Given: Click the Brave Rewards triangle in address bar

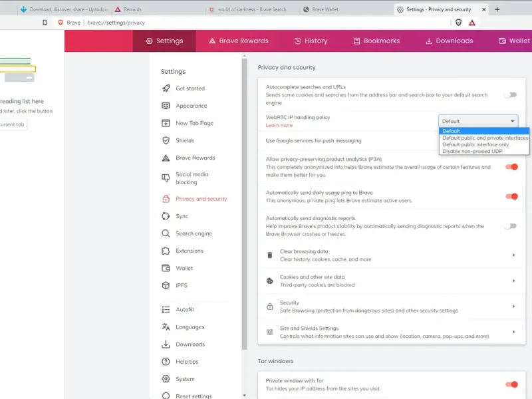Looking at the screenshot, I should (472, 23).
